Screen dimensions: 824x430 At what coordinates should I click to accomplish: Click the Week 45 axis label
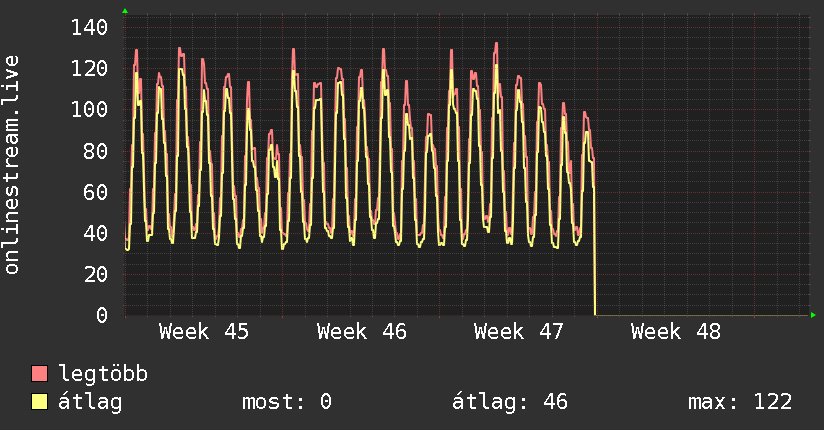pos(204,332)
